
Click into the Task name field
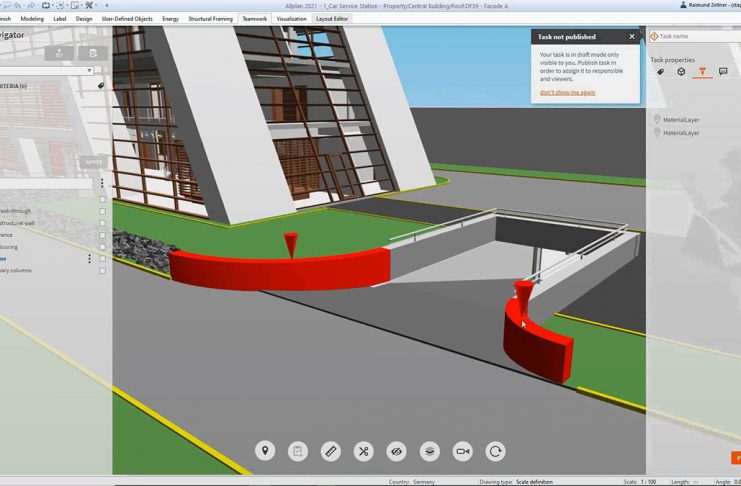point(700,36)
